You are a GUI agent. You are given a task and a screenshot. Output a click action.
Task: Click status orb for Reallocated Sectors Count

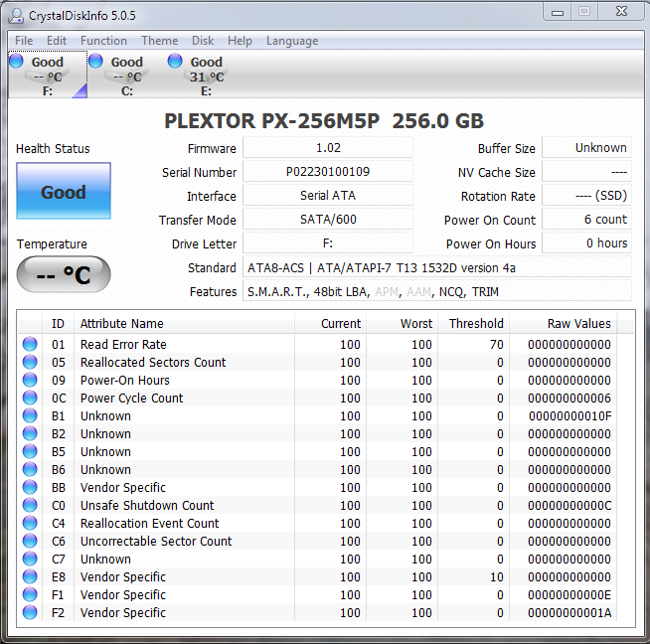point(30,363)
